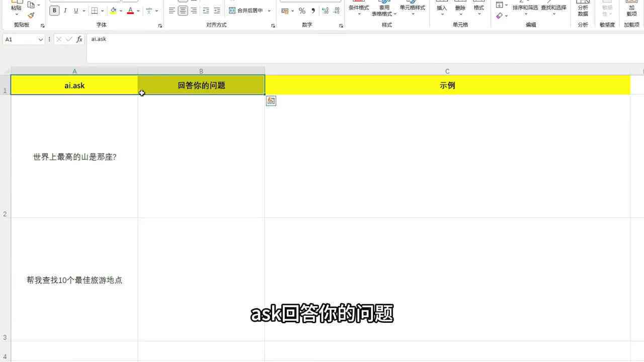This screenshot has height=362, width=644.
Task: Click Analyze Data (分析数据)
Action: click(x=583, y=9)
